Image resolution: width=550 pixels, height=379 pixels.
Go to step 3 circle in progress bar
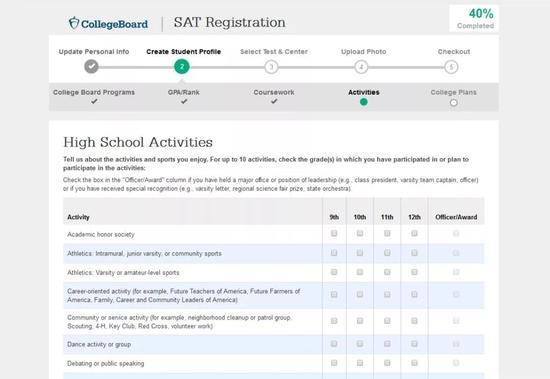pos(271,67)
